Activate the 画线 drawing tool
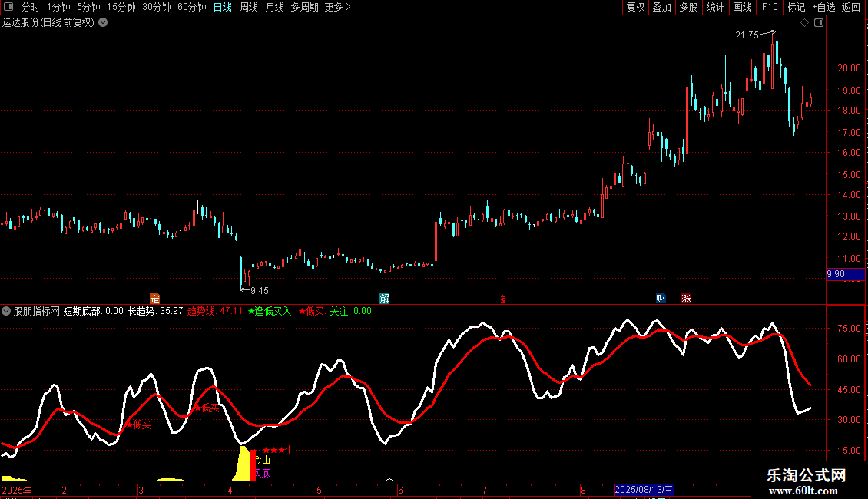 [742, 7]
